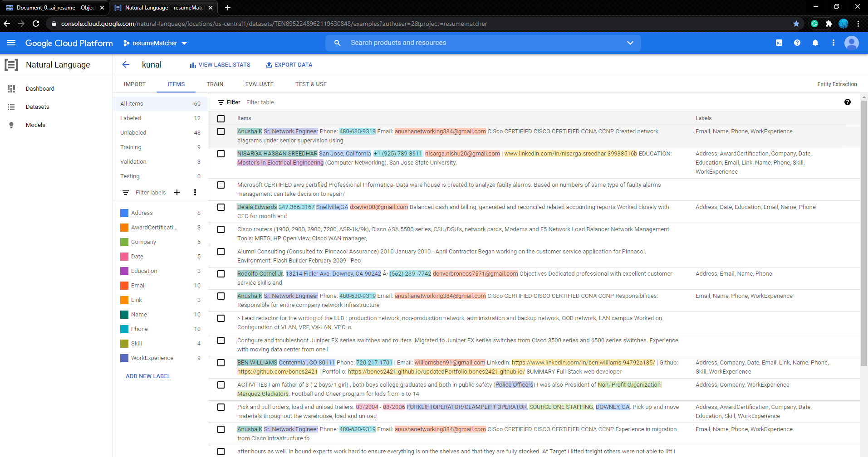This screenshot has width=868, height=457.
Task: Open the Grammarly extension icon
Action: (814, 24)
